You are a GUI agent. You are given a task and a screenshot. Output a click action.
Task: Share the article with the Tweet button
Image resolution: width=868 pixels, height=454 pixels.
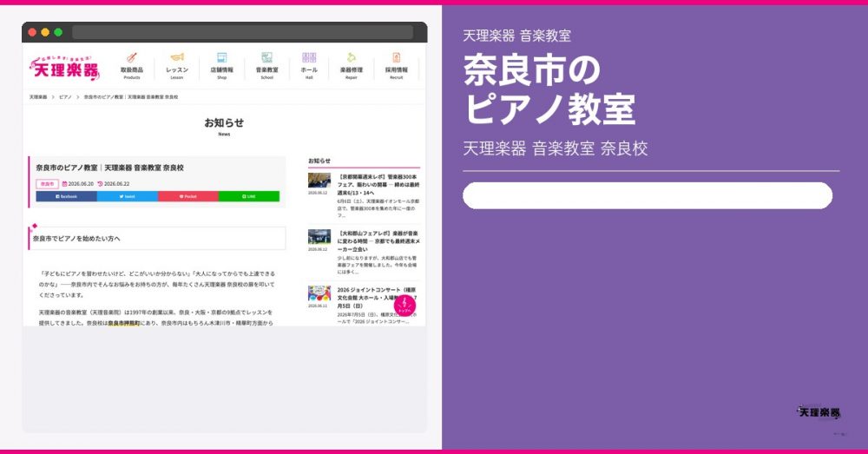click(x=128, y=196)
